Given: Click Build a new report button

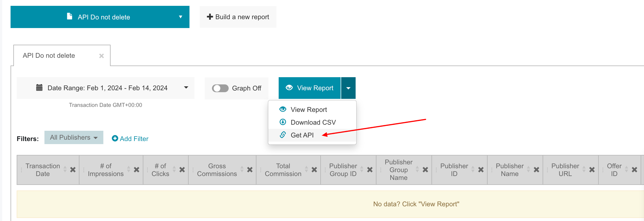Looking at the screenshot, I should tap(238, 17).
